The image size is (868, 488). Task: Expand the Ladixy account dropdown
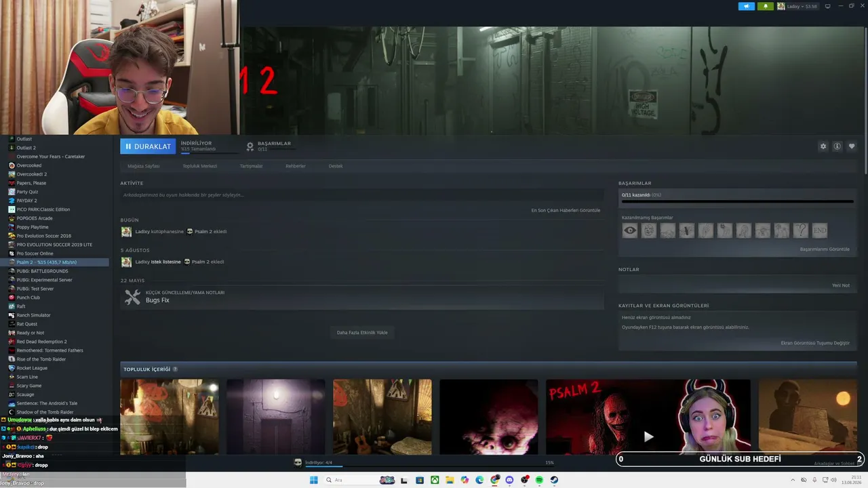click(797, 6)
